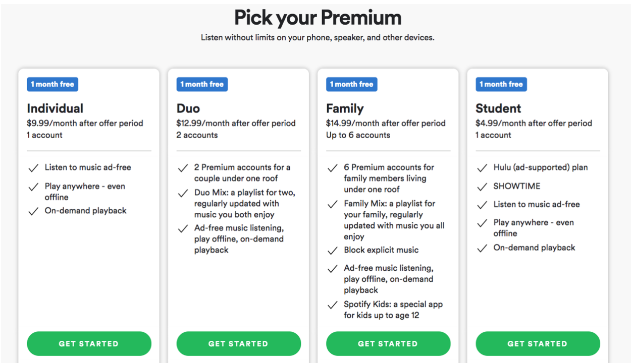Click Get Started for Duo plan
The width and height of the screenshot is (632, 364).
coord(238,344)
